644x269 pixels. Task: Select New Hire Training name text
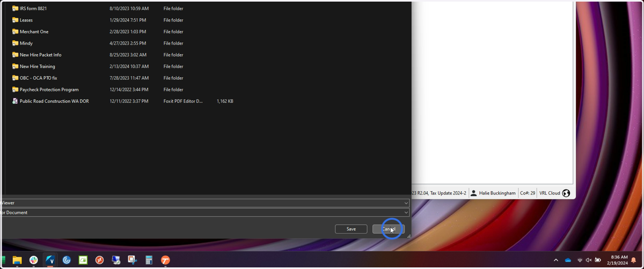point(38,66)
